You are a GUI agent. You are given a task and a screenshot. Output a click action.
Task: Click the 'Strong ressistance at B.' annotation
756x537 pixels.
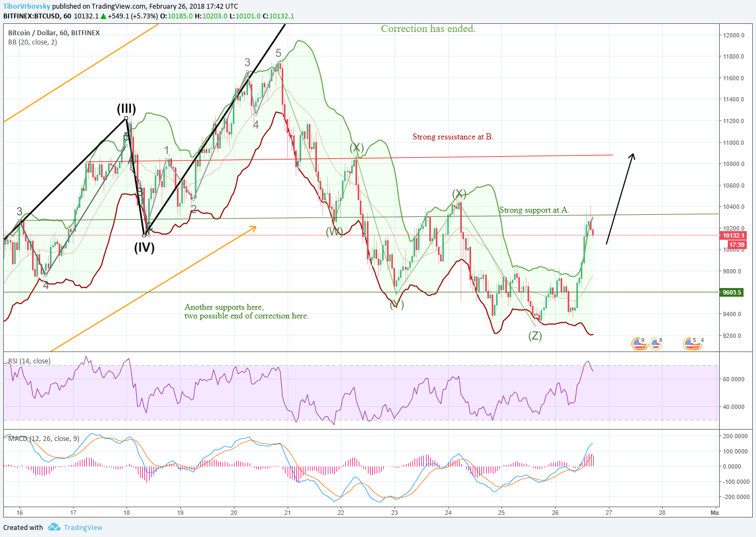453,137
